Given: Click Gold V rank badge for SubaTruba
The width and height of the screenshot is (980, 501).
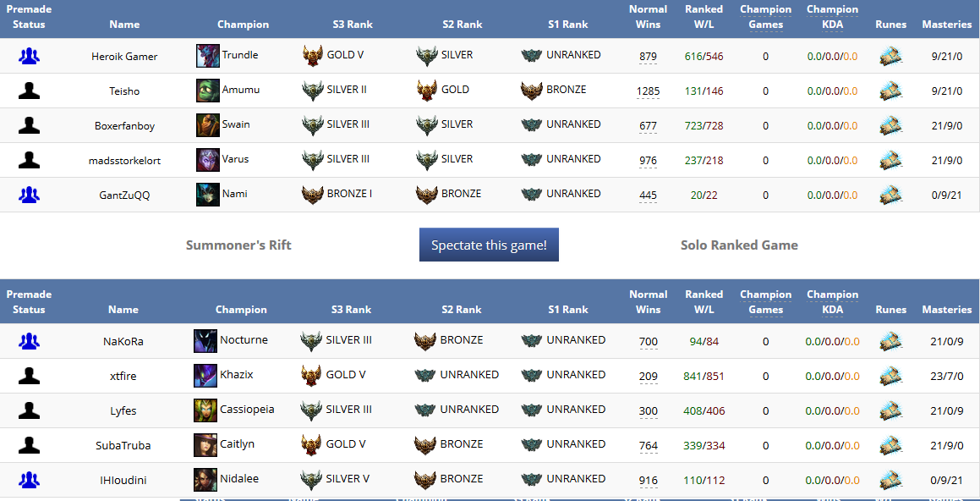Looking at the screenshot, I should tap(312, 445).
